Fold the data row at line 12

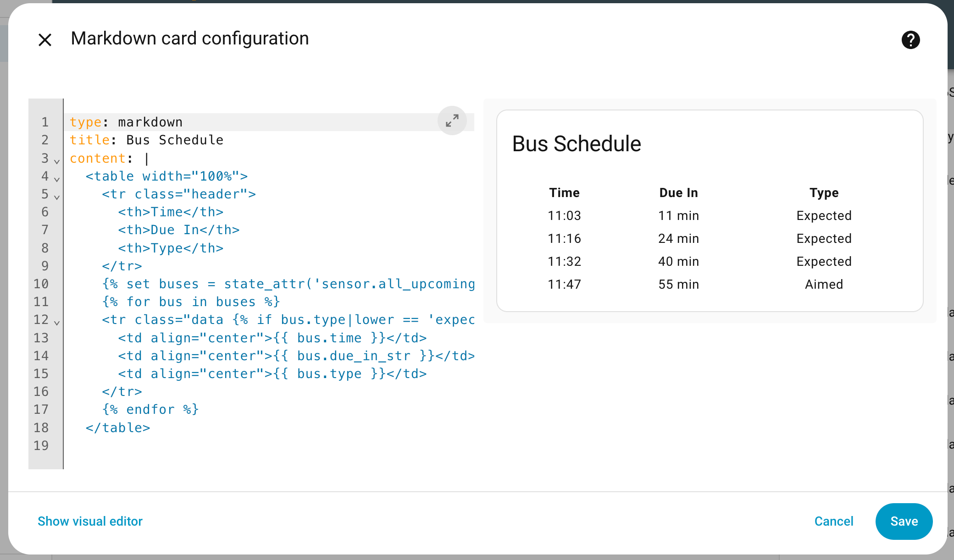tap(57, 323)
